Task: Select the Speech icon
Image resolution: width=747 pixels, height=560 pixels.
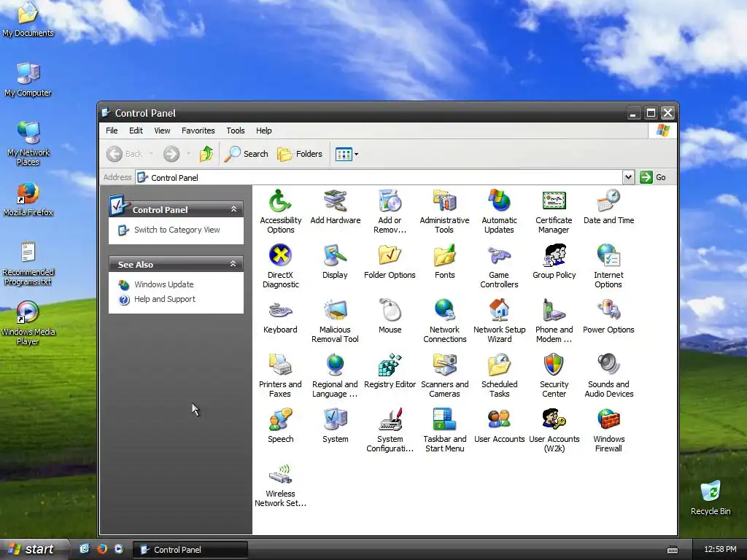Action: click(280, 426)
